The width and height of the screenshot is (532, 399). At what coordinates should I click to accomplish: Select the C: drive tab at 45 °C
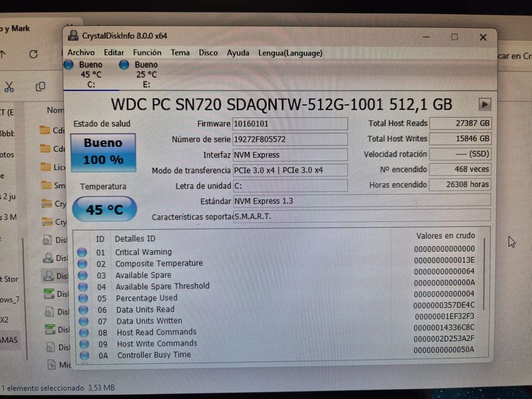pos(91,74)
